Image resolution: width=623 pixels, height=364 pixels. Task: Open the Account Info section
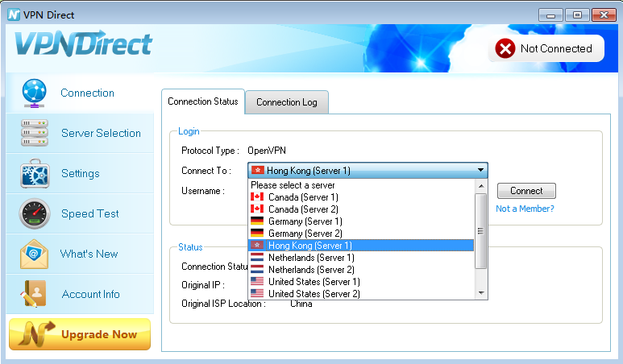pyautogui.click(x=80, y=294)
